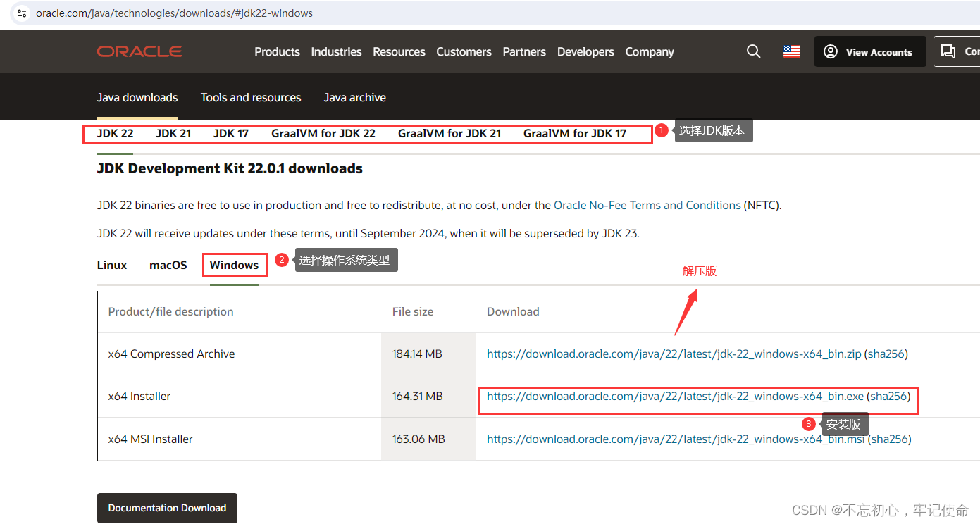
Task: Open Oracle No-Fee Terms and Conditions link
Action: click(x=647, y=205)
